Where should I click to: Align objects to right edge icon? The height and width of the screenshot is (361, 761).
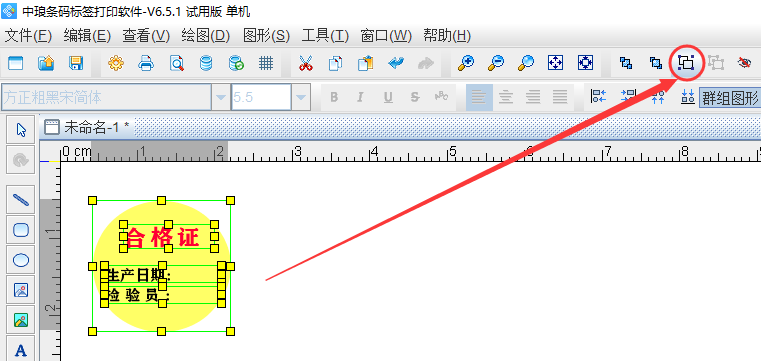(629, 97)
